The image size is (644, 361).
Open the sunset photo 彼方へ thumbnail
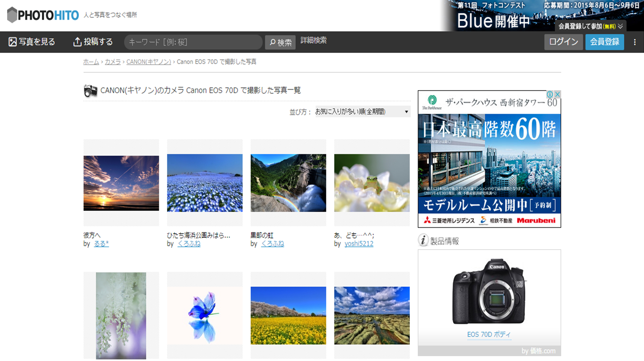point(121,183)
